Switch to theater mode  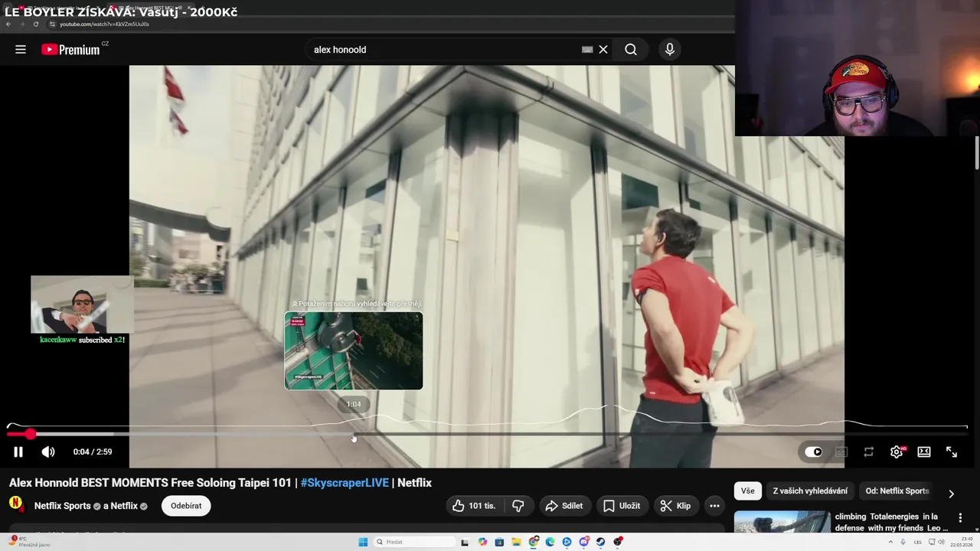pos(924,452)
